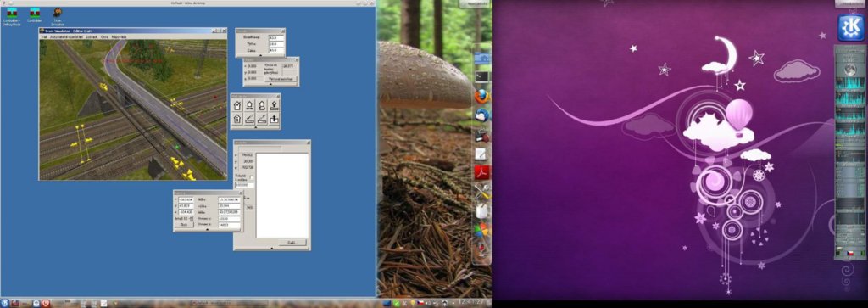Open the second Conbuilder desktop icon

coord(34,15)
